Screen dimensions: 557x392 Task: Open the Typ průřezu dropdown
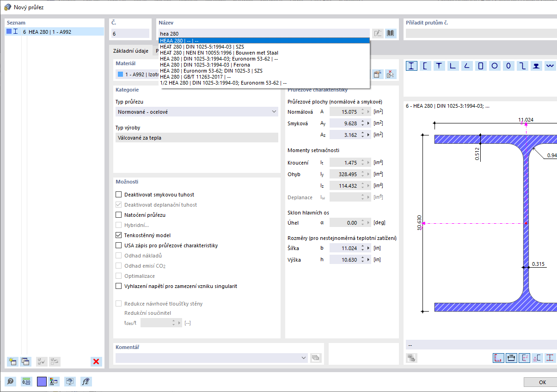pyautogui.click(x=197, y=112)
